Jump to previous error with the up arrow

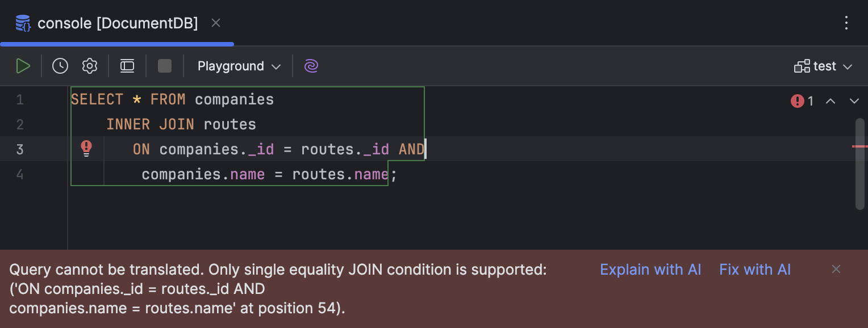pos(831,100)
